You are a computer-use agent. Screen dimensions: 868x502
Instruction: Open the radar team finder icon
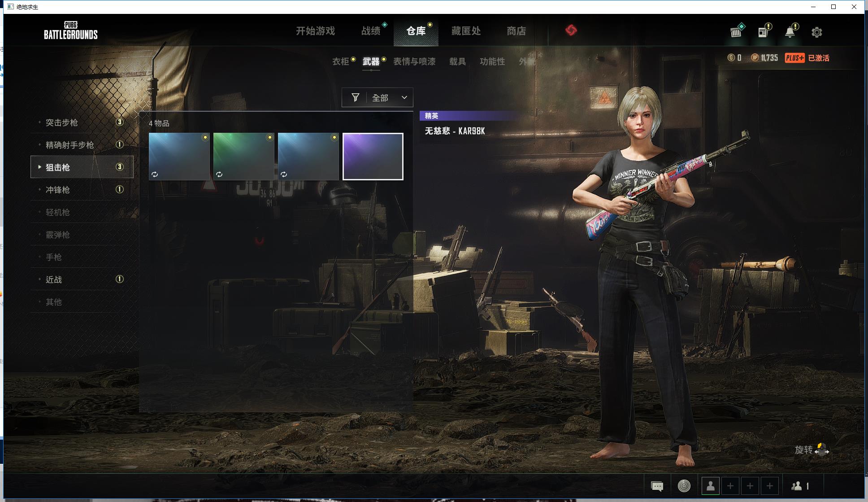pos(684,486)
